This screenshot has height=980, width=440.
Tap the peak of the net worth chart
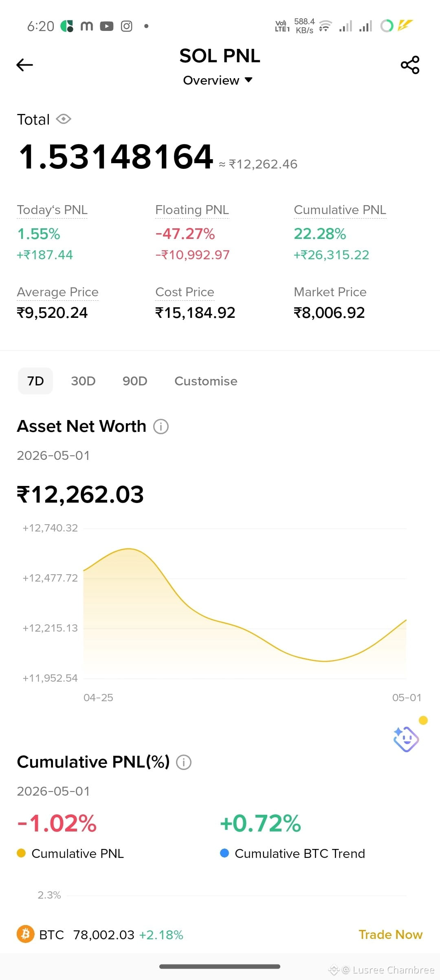[x=129, y=549]
